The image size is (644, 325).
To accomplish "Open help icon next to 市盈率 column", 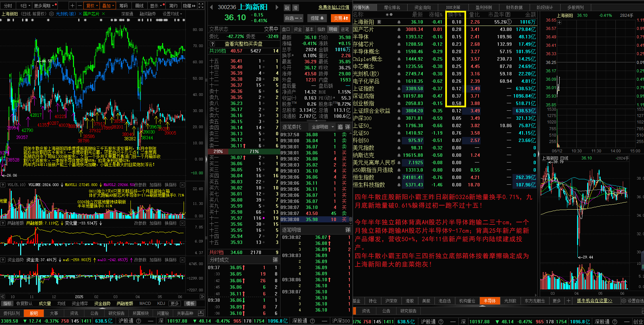I will 508,14.
